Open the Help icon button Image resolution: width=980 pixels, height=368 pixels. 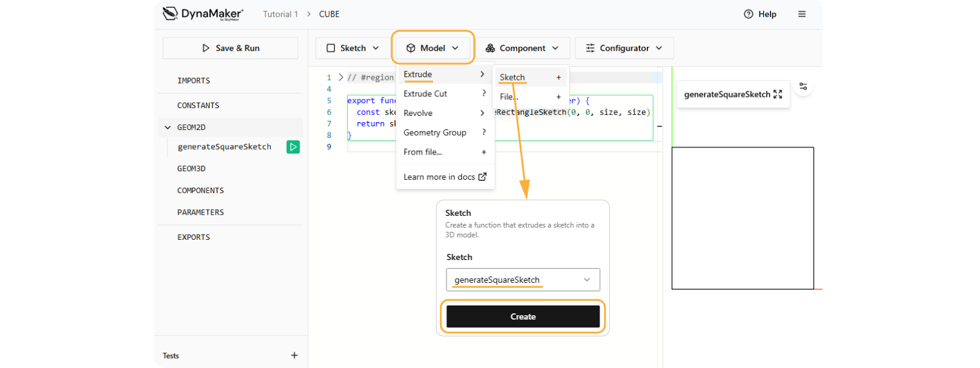[x=748, y=14]
